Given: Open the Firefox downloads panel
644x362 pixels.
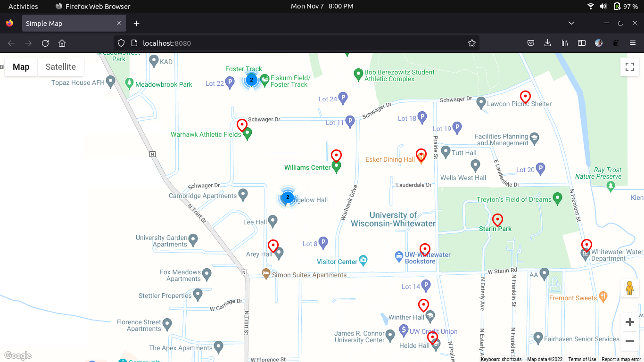Looking at the screenshot, I should [x=547, y=43].
